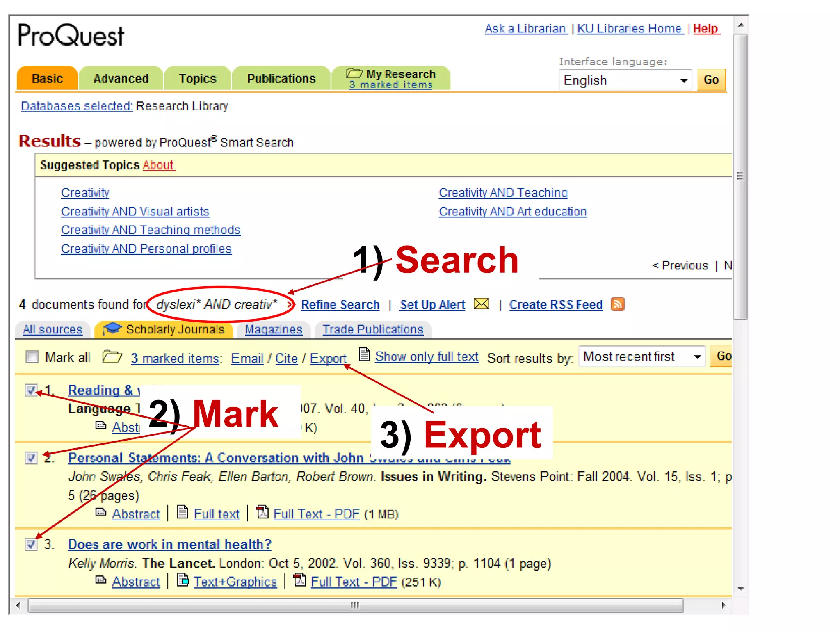This screenshot has height=630, width=840.
Task: Open Creativity AND Personal profiles topic
Action: [x=146, y=249]
